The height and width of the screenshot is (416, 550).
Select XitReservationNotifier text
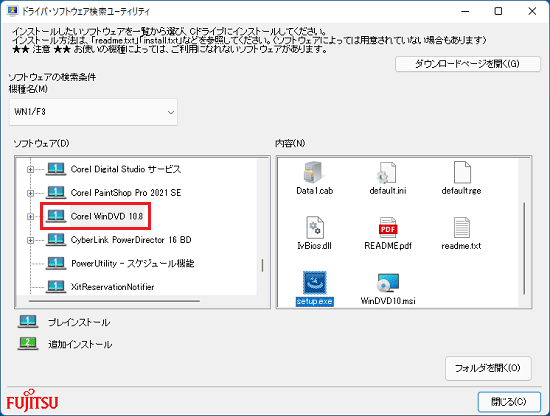[112, 287]
